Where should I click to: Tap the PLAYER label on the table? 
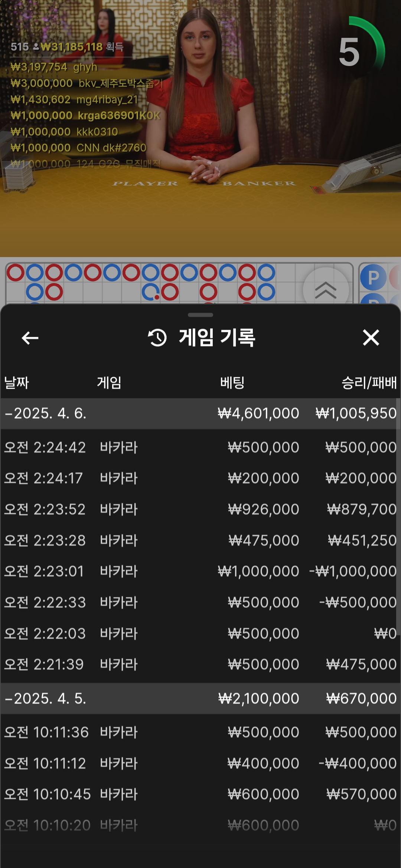pyautogui.click(x=145, y=184)
